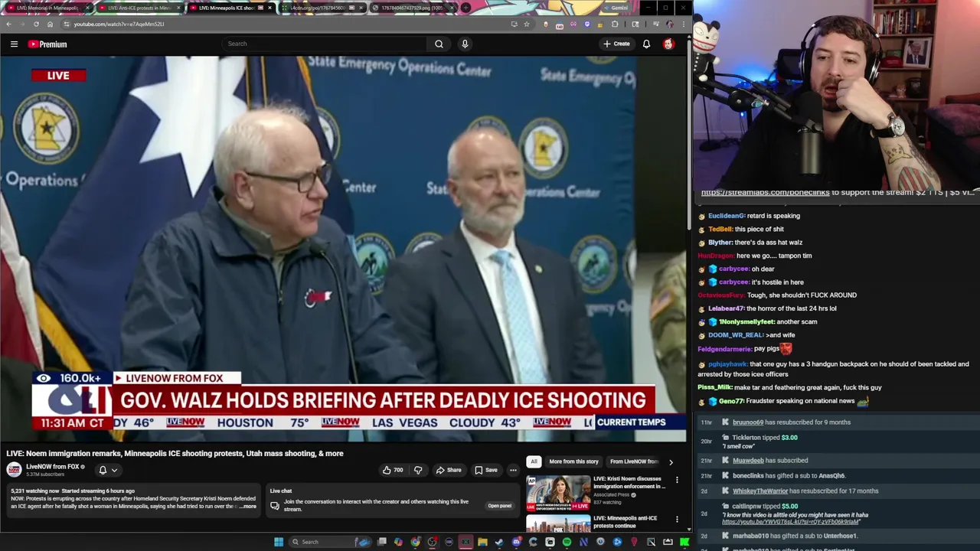Click the YouTube Create button

[x=616, y=44]
